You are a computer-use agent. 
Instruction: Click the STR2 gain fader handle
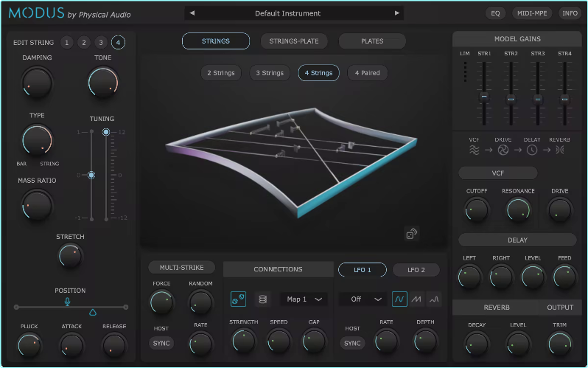tap(511, 99)
